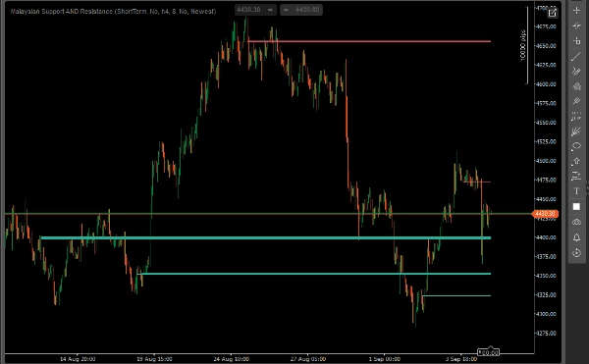Screen dimensions: 589x364
Task: Click the 4550.00 price axis label
Action: 547,123
